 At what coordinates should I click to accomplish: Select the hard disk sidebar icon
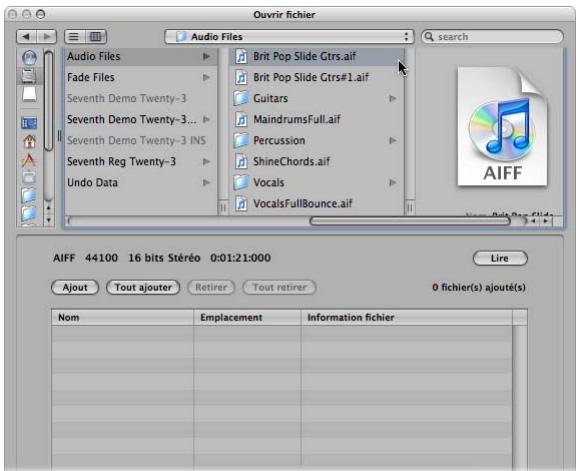pyautogui.click(x=29, y=76)
